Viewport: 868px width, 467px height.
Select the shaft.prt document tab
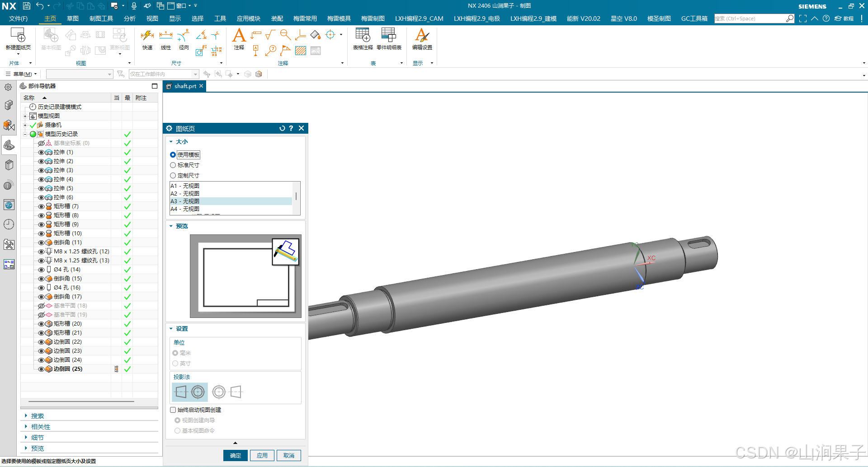(184, 86)
